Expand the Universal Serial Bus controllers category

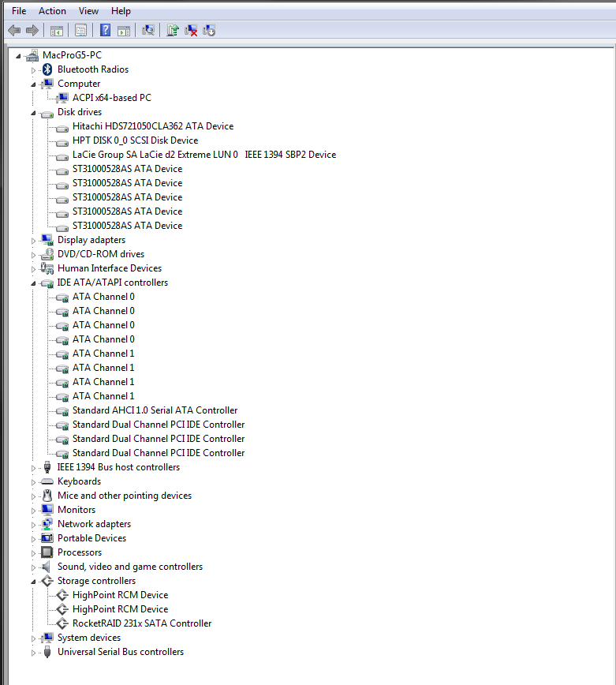(33, 652)
